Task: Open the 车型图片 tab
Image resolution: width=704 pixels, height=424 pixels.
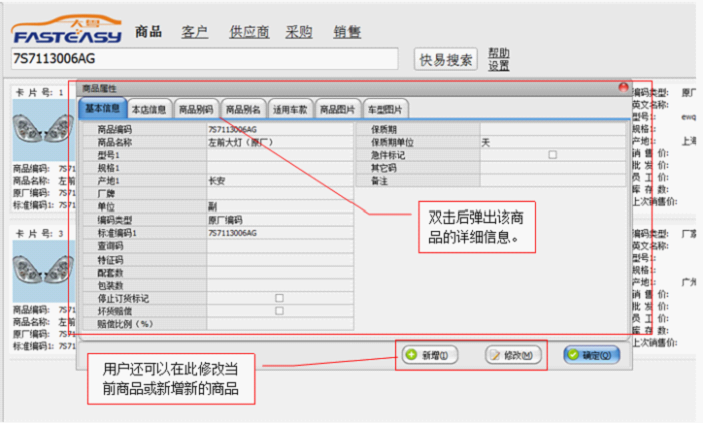Action: click(384, 109)
